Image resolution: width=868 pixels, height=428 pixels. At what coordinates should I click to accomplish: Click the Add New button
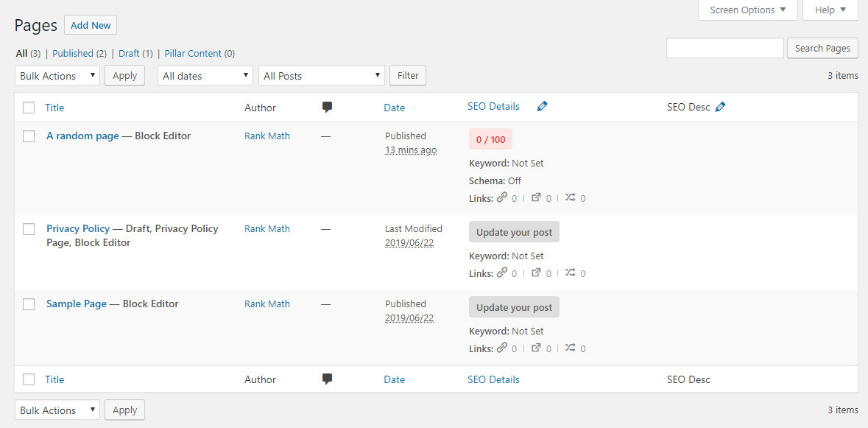click(x=91, y=25)
